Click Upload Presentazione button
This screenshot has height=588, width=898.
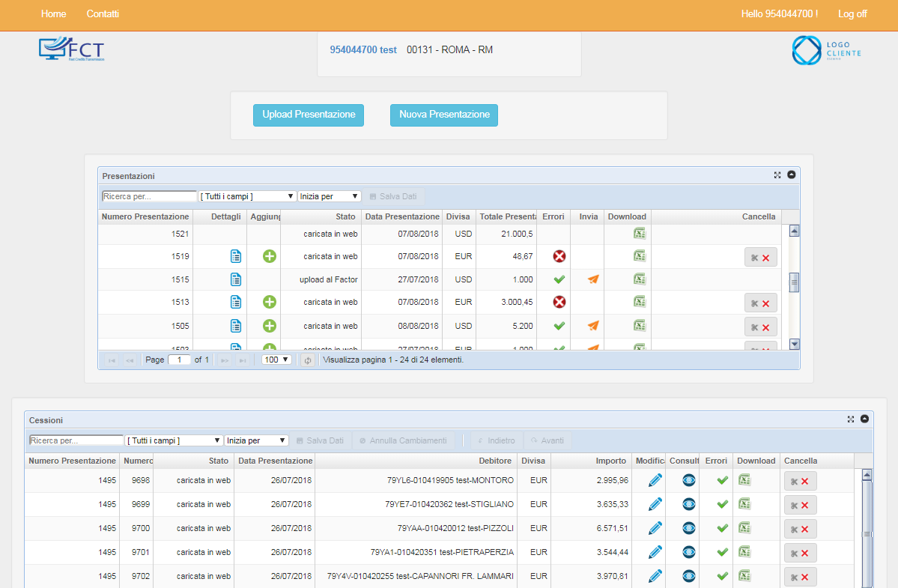309,115
